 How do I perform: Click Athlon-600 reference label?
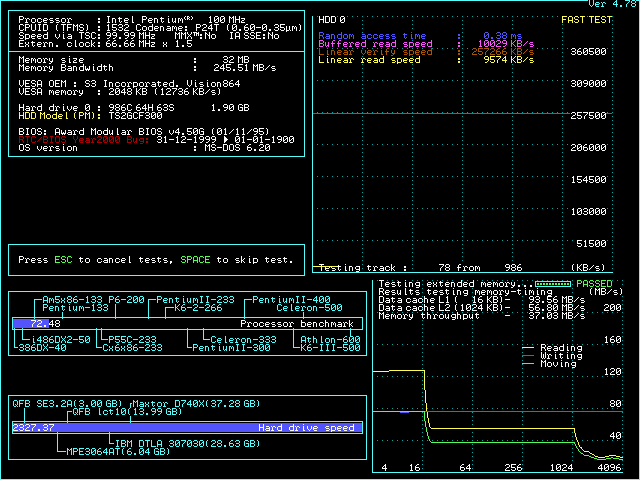point(330,340)
